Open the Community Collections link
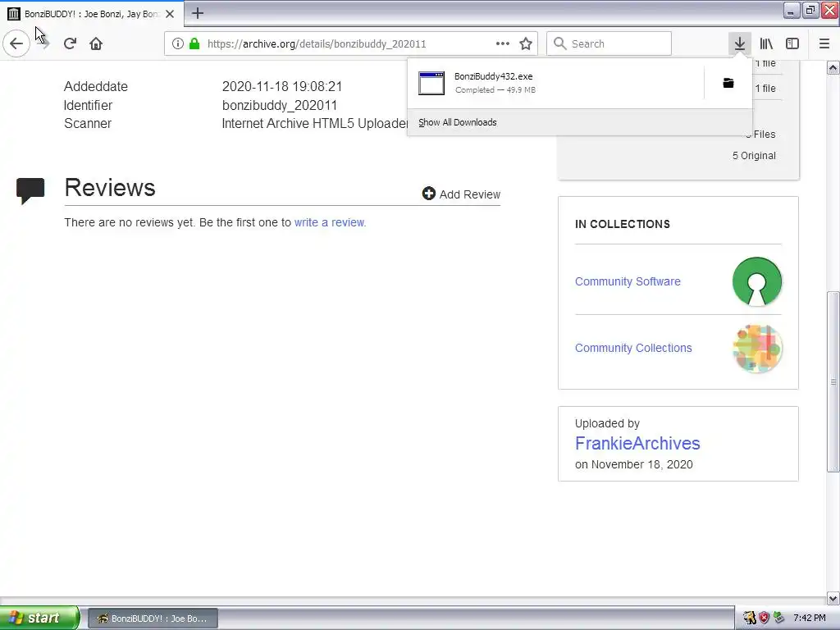 (633, 348)
